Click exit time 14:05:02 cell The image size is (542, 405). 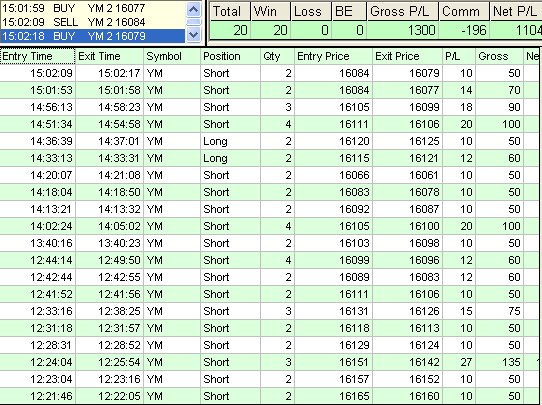pos(109,226)
